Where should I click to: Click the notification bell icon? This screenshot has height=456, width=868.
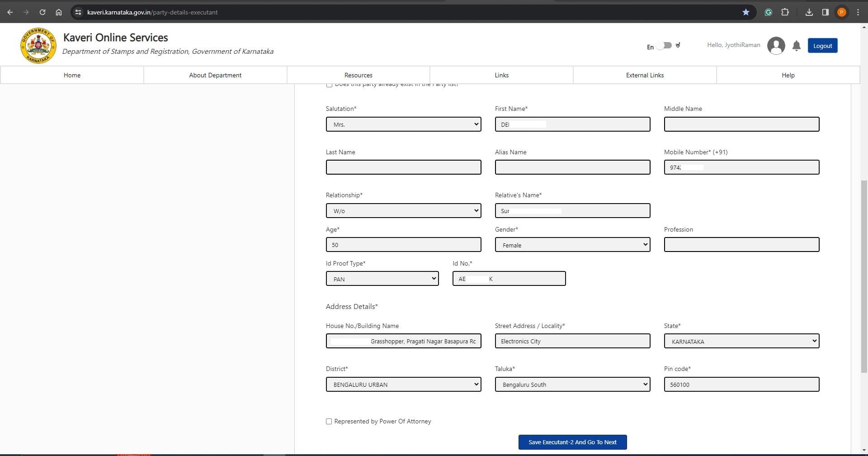coord(797,46)
